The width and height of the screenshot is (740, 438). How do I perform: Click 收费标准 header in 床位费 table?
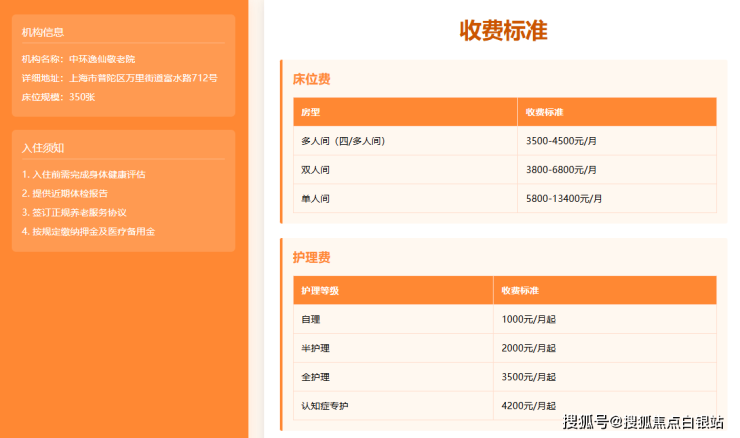click(617, 112)
